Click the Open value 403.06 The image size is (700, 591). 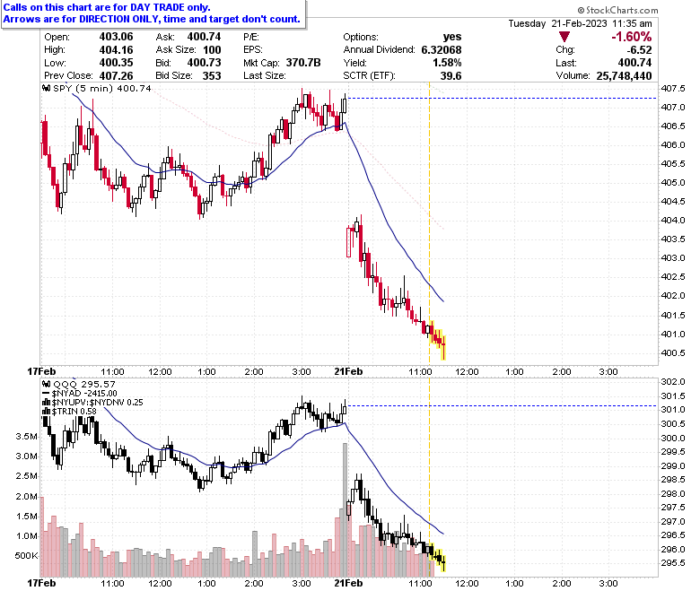(116, 37)
